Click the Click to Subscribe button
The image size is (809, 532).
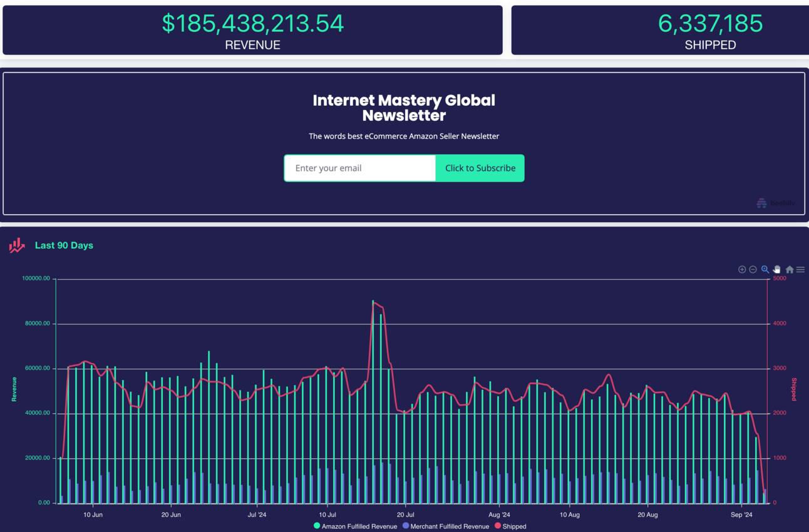coord(480,168)
